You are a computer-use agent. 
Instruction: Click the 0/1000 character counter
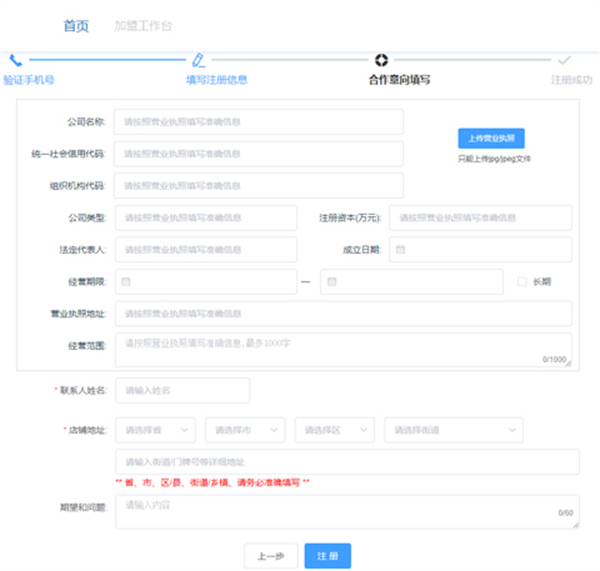click(x=554, y=359)
